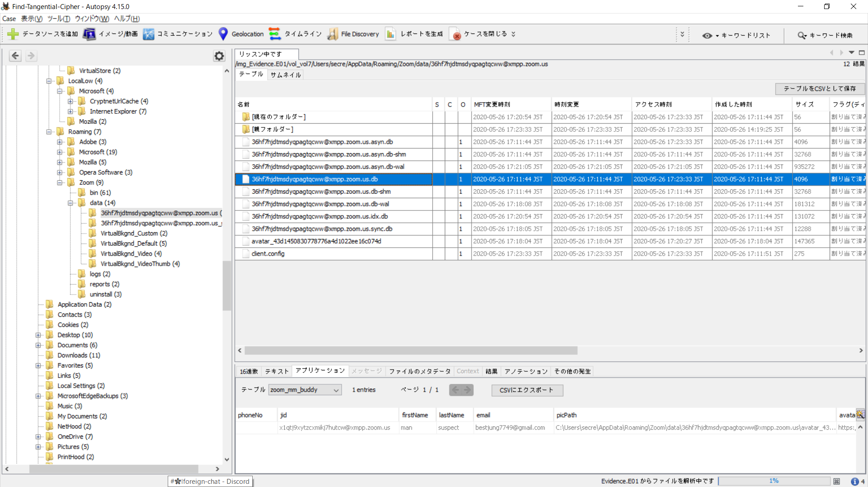Click テーブルをCSVとして保存 button
This screenshot has height=487, width=868.
[x=820, y=89]
